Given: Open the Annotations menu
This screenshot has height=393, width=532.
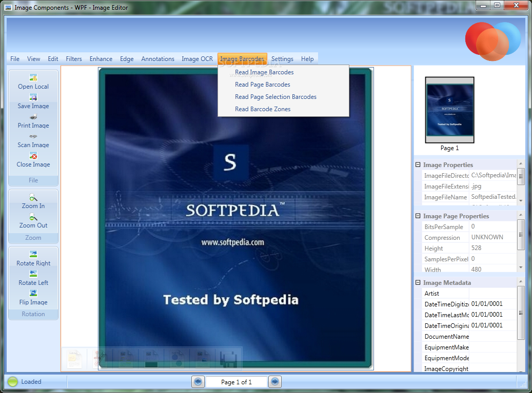Looking at the screenshot, I should 158,58.
